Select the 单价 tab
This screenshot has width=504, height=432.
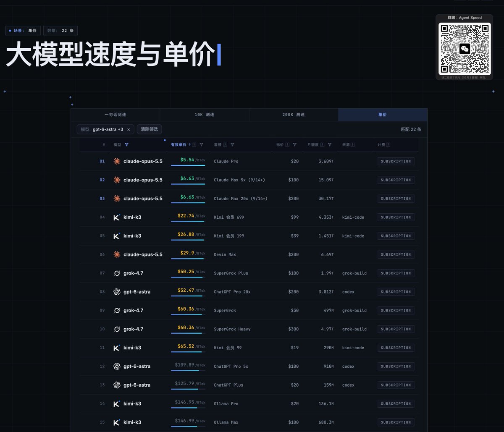(383, 115)
